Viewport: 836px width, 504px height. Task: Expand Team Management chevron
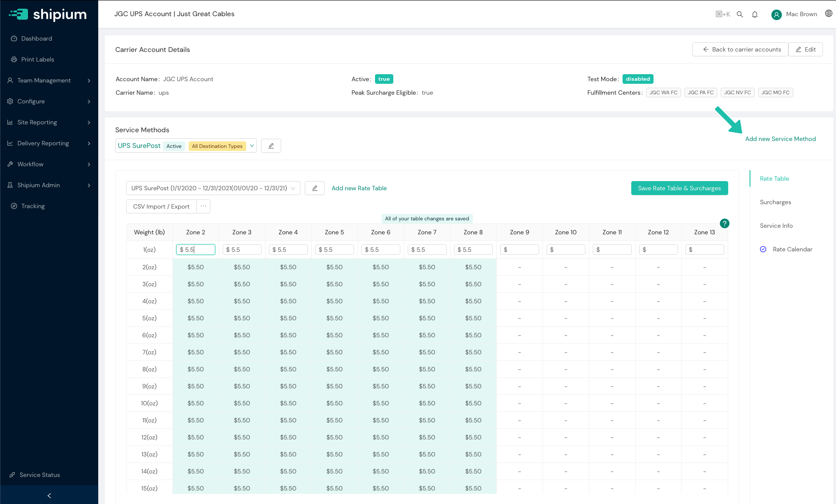click(89, 80)
